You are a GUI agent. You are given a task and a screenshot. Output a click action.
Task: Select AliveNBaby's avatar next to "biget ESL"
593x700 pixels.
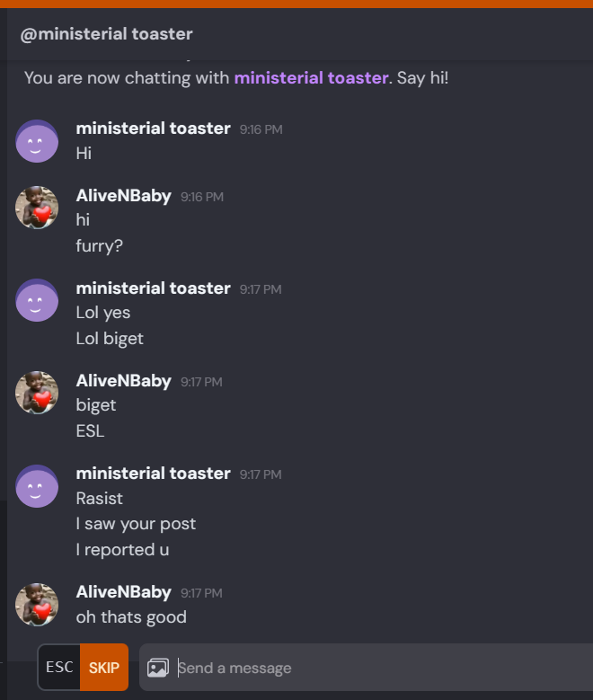[x=37, y=394]
